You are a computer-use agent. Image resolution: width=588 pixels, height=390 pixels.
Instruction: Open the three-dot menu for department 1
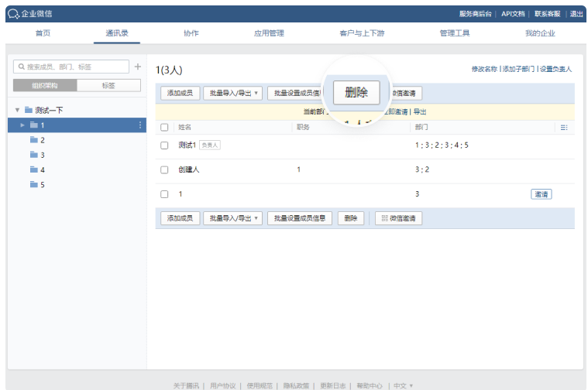pyautogui.click(x=140, y=125)
